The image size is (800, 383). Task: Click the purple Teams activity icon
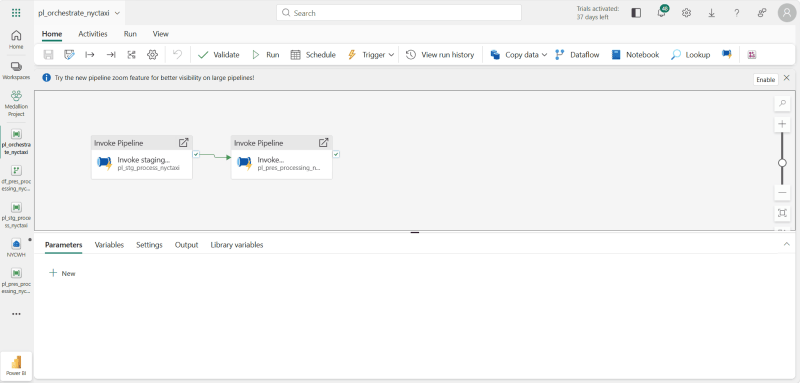coord(752,55)
